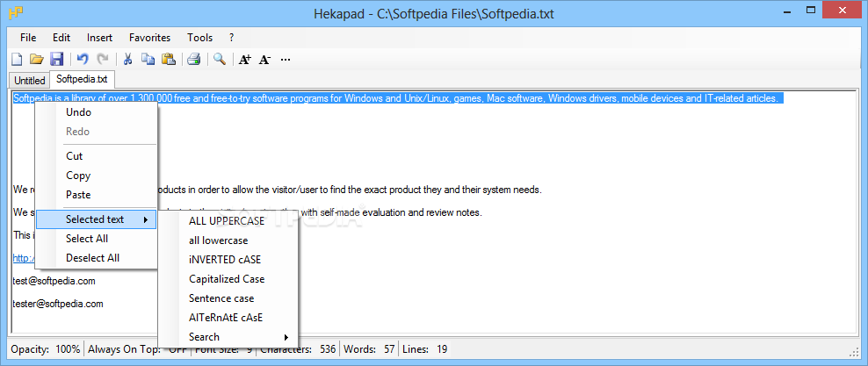This screenshot has width=868, height=366.
Task: Click the Open folder toolbar icon
Action: [37, 59]
